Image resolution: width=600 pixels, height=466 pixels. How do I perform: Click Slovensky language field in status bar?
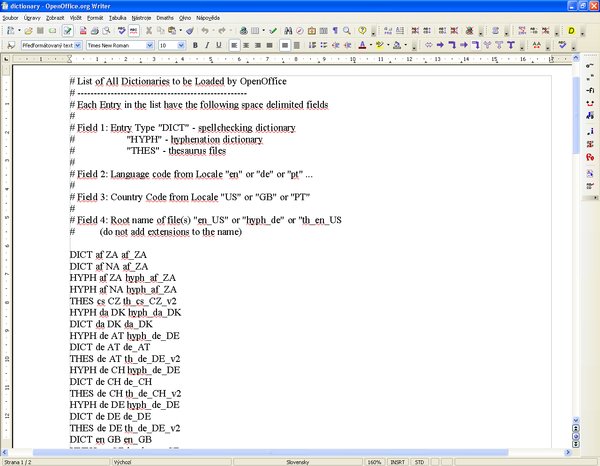298,462
